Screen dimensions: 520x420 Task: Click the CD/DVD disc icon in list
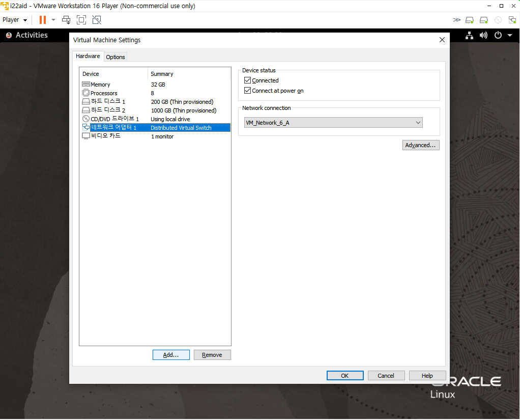click(86, 119)
